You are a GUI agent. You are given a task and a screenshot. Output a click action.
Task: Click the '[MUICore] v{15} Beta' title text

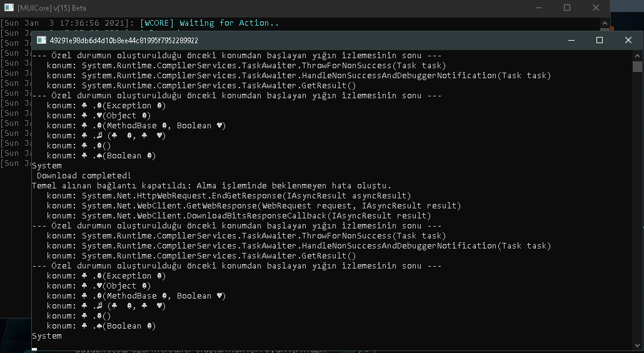pos(52,8)
